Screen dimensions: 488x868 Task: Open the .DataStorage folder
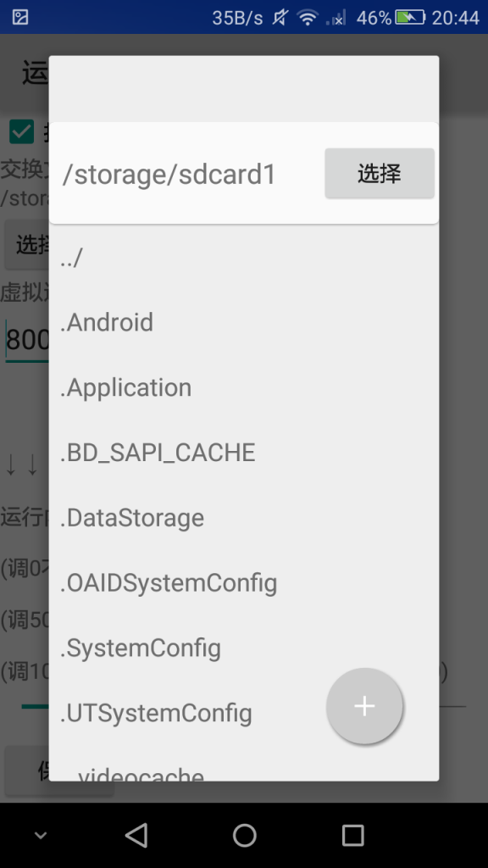click(x=244, y=518)
